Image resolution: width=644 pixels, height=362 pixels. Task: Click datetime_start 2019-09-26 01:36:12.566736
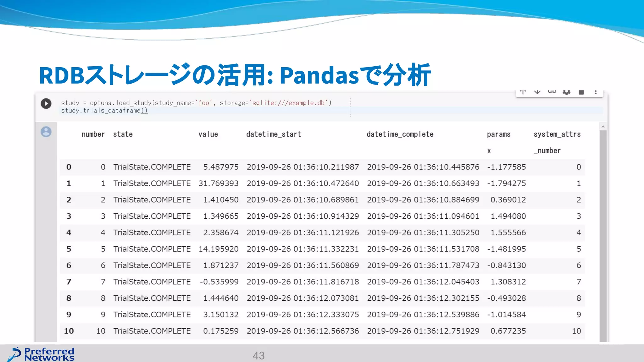pyautogui.click(x=303, y=331)
